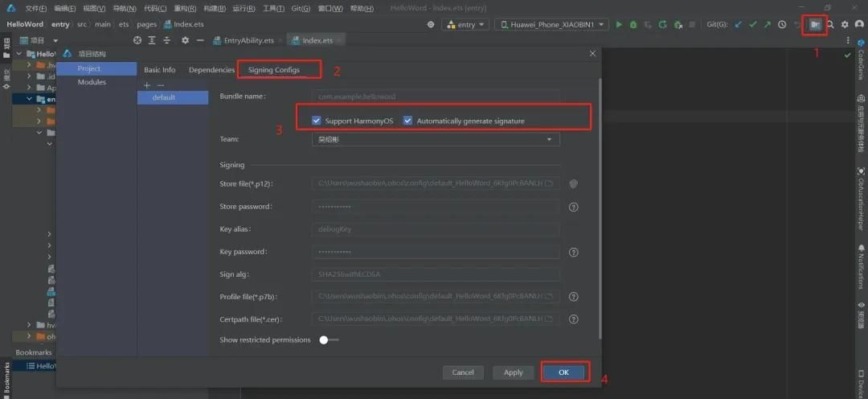Click the Git history clock icon
Viewport: 868px width, 399px height.
(x=782, y=25)
